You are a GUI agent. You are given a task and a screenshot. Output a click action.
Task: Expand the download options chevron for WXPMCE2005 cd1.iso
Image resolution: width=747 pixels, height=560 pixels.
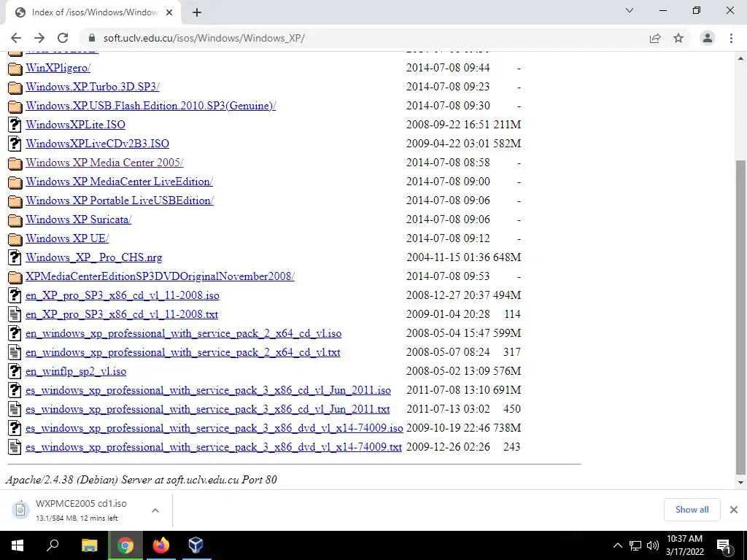coord(155,510)
